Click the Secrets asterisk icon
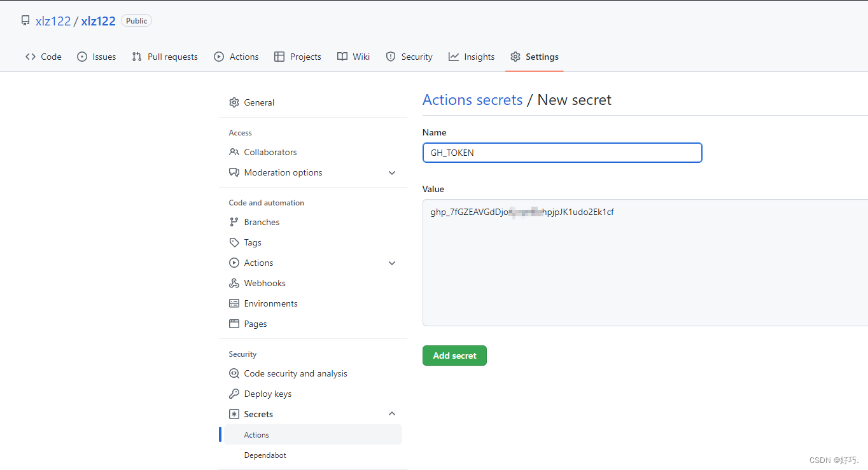868x470 pixels. click(234, 414)
